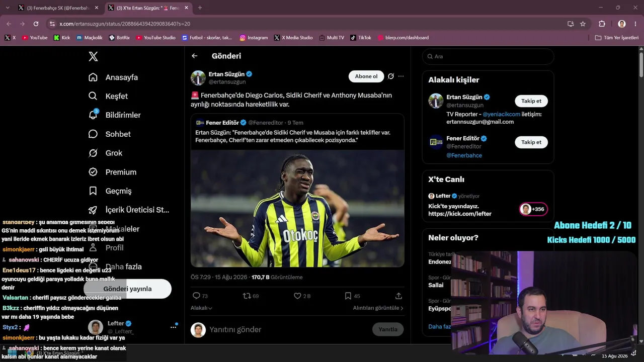This screenshot has height=362, width=644.
Task: Open the blerp.com/dashboard bookmark
Action: (403, 38)
